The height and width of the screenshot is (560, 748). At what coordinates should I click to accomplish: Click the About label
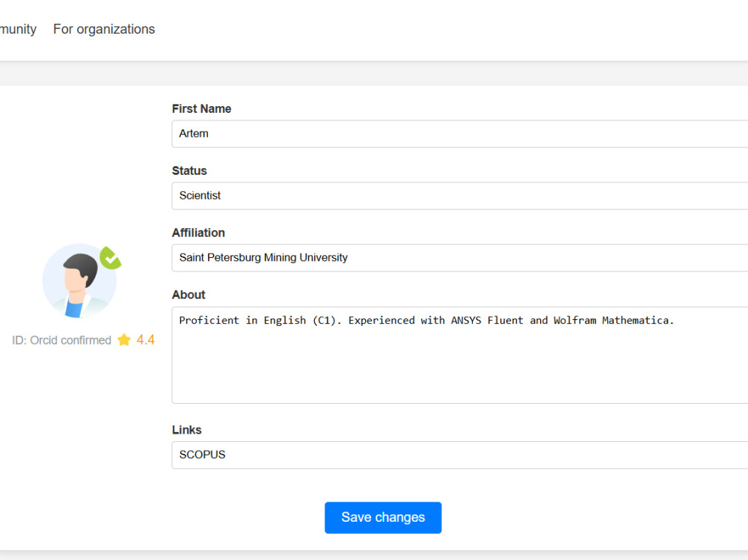point(188,295)
